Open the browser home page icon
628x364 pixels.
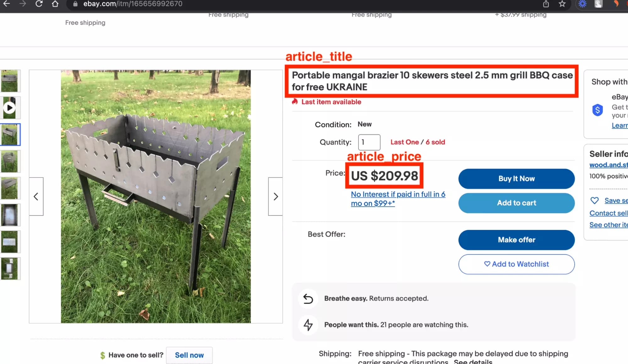coord(55,4)
